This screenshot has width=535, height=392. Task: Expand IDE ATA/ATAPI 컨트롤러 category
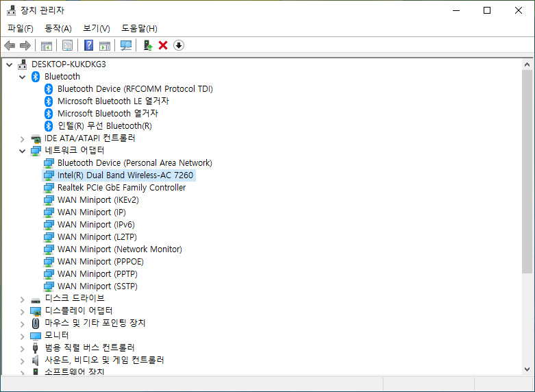point(22,139)
